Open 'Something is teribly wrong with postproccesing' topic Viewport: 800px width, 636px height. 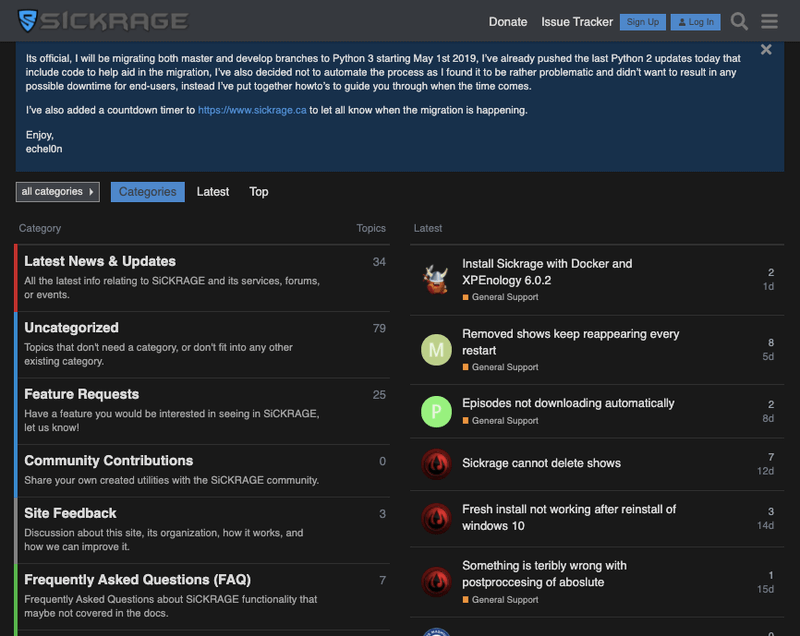point(544,574)
